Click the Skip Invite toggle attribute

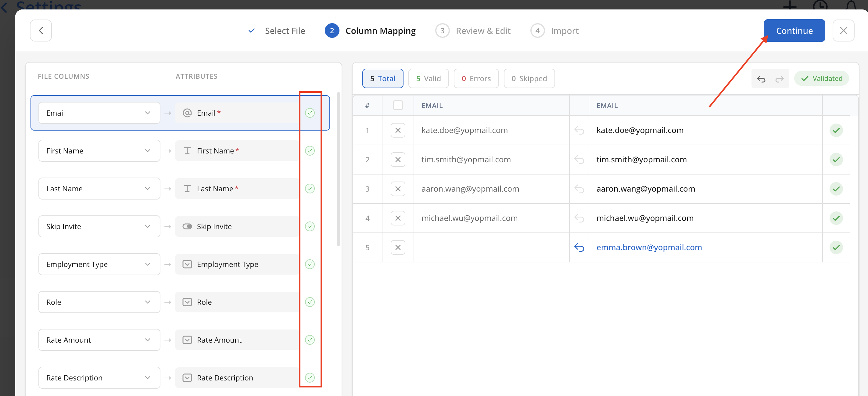click(x=187, y=226)
